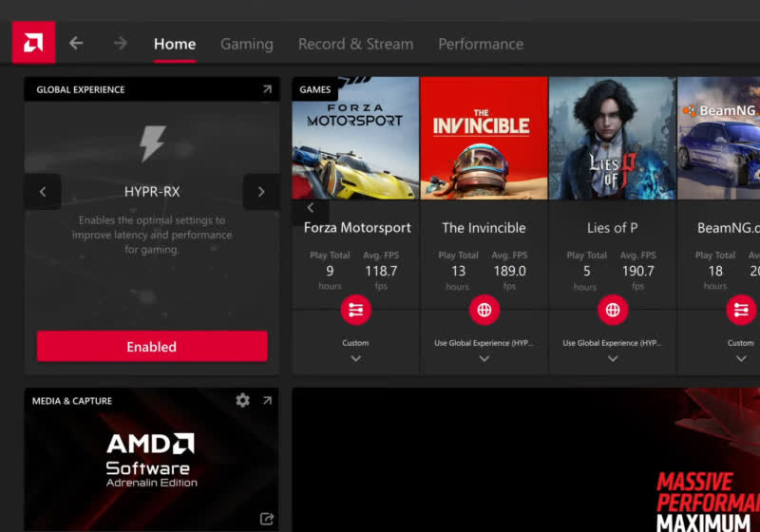Click the share icon in Media & Capture
This screenshot has width=760, height=532.
tap(267, 519)
